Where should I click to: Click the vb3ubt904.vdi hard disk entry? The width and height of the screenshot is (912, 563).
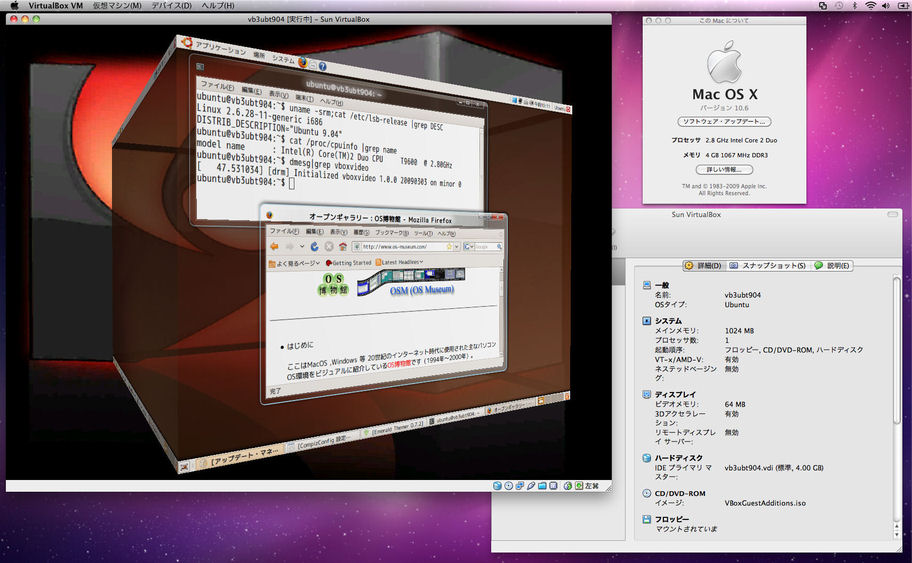[774, 468]
